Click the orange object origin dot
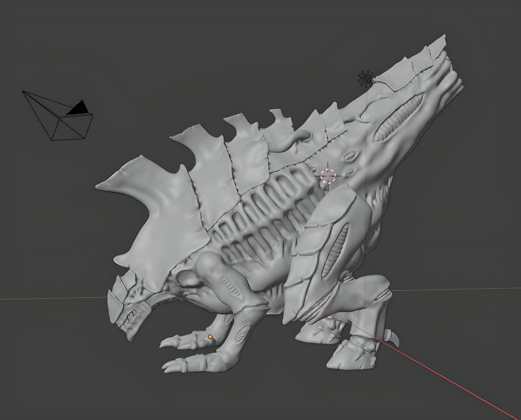This screenshot has width=521, height=420. 210,337
